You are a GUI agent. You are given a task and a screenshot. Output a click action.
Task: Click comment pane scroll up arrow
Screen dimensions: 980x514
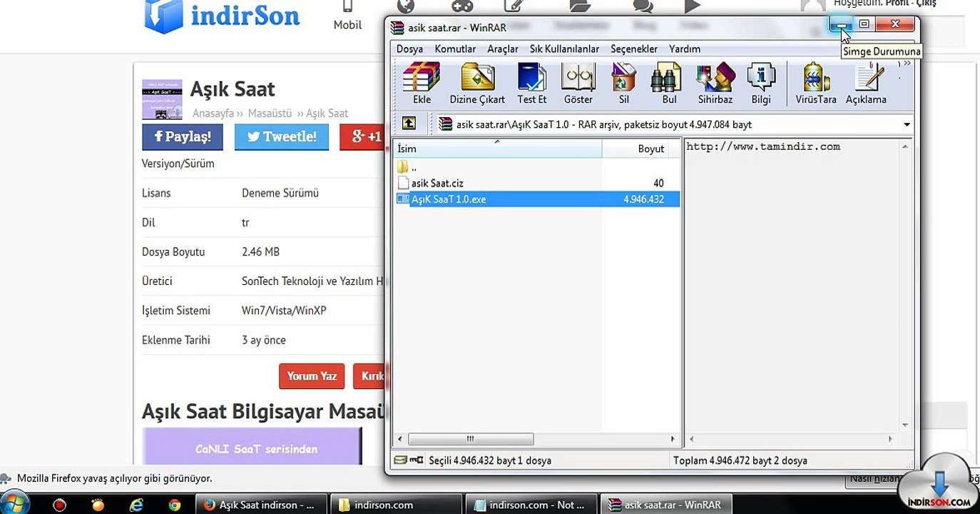(x=905, y=146)
